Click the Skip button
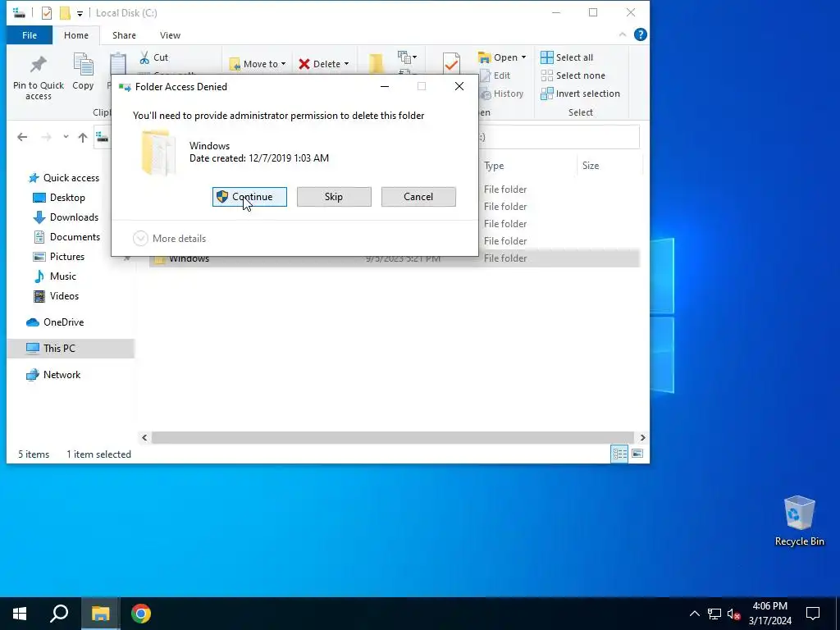 [x=334, y=197]
